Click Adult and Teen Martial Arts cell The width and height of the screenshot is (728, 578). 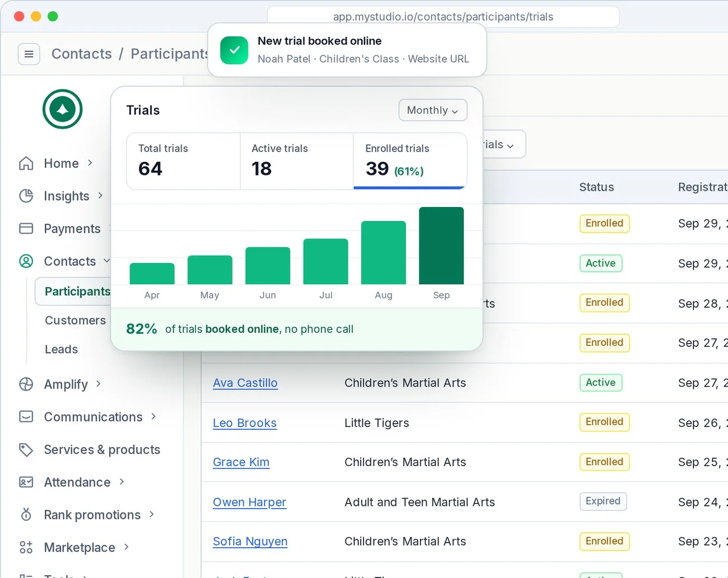pos(420,502)
